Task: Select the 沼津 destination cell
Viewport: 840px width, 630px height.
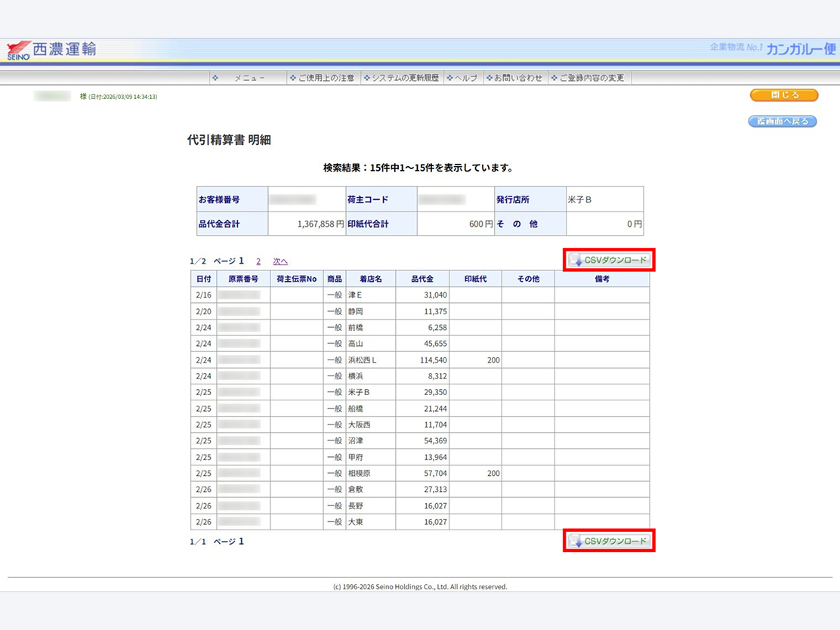Action: (x=371, y=441)
